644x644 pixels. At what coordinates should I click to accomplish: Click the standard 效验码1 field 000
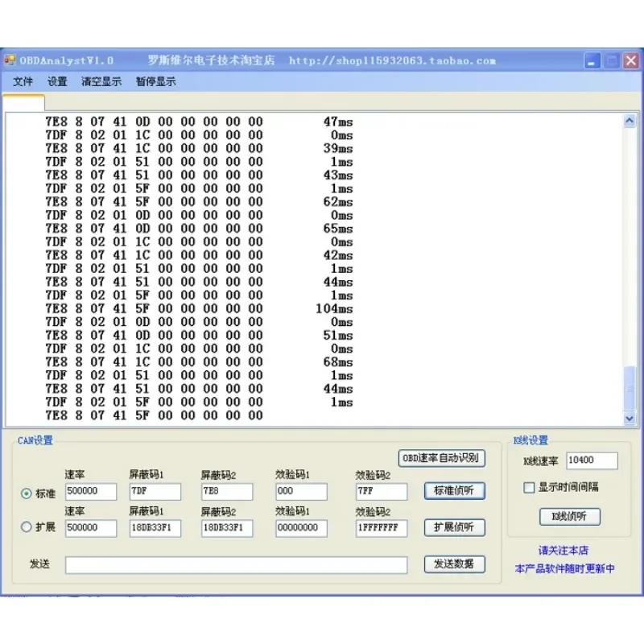tap(301, 491)
